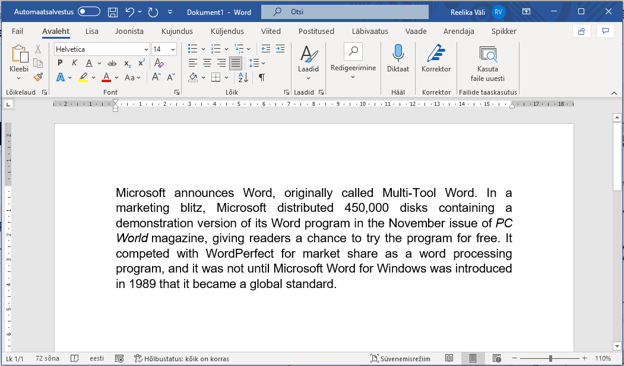The height and width of the screenshot is (366, 624).
Task: Decrease paragraph indent
Action: click(x=266, y=49)
